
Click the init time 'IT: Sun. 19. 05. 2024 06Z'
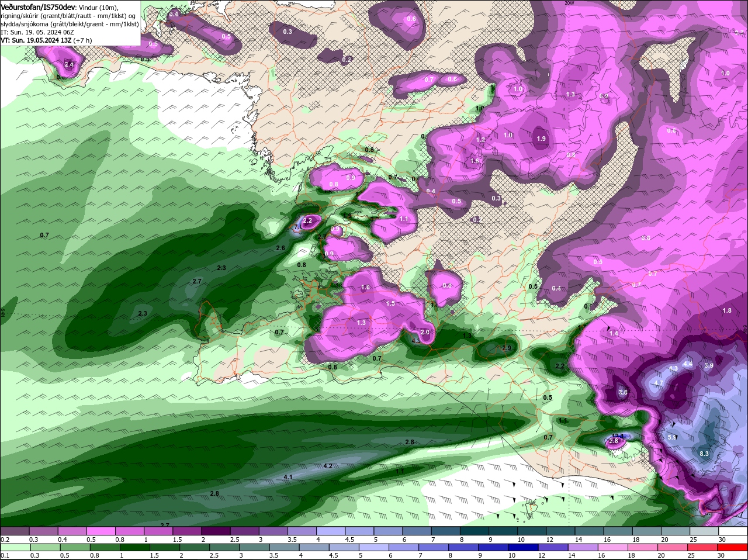[36, 32]
